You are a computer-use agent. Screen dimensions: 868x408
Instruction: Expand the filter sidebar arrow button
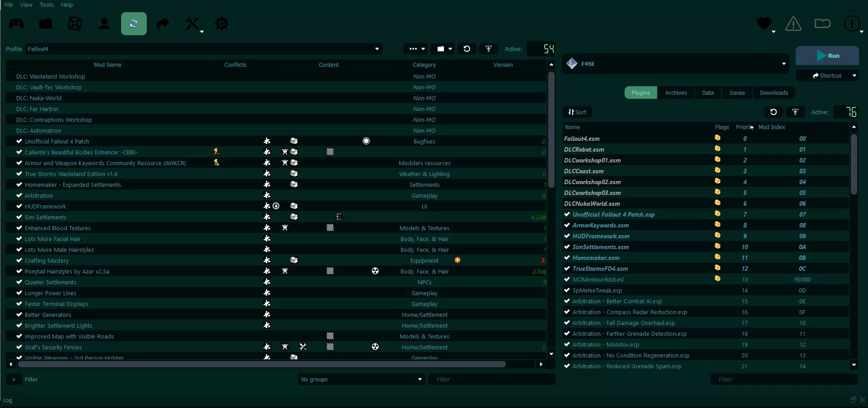[14, 379]
